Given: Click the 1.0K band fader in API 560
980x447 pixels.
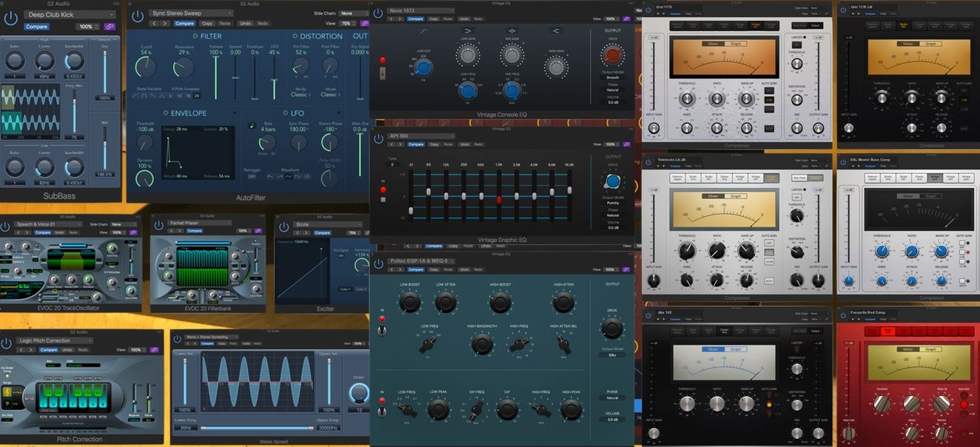Looking at the screenshot, I should (499, 199).
